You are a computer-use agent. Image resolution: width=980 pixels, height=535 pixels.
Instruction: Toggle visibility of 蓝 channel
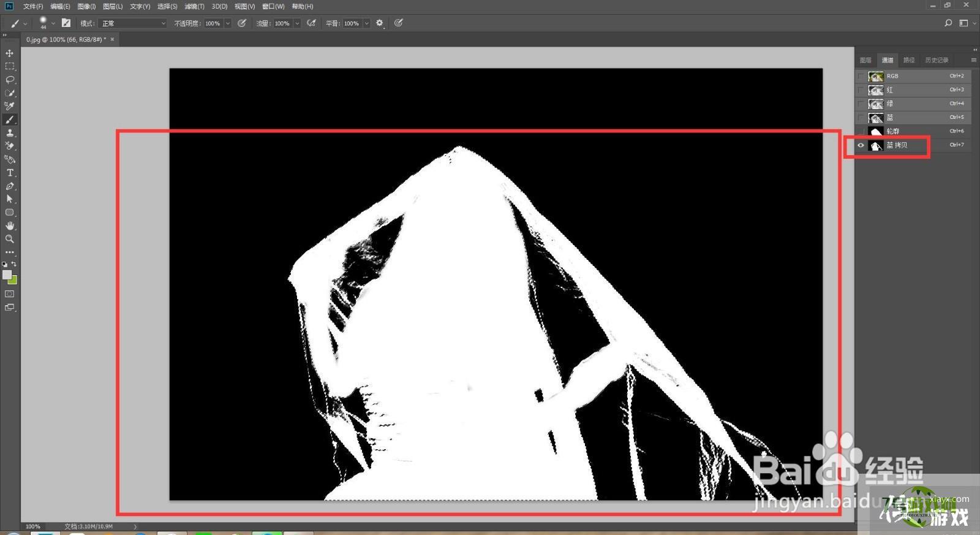tap(861, 118)
